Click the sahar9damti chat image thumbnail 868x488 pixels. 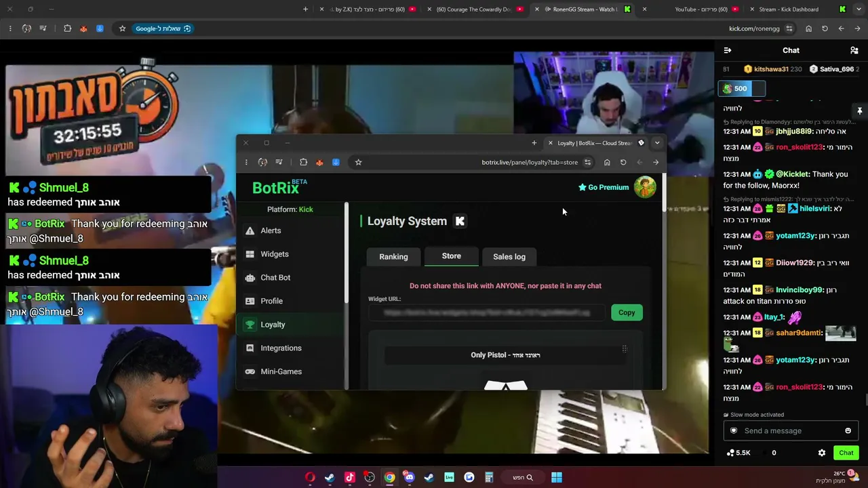click(x=840, y=333)
